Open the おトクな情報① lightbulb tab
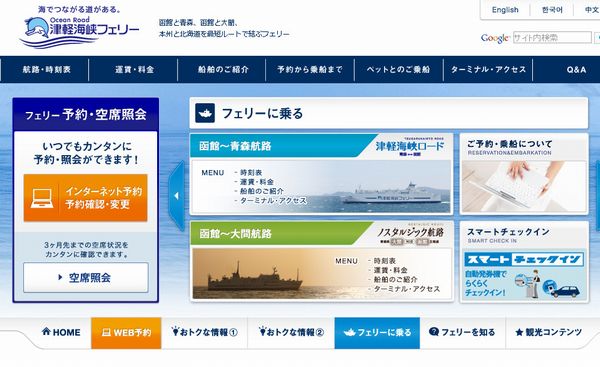 click(x=204, y=332)
